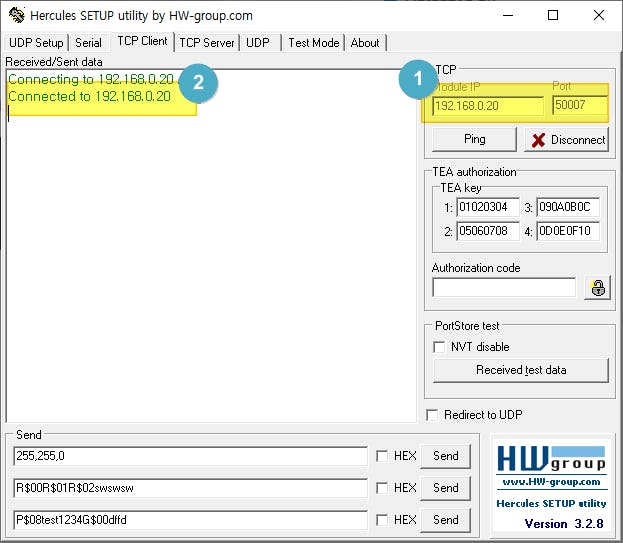Click TEA key field 2 (05060708)
The image size is (623, 543).
coord(488,231)
